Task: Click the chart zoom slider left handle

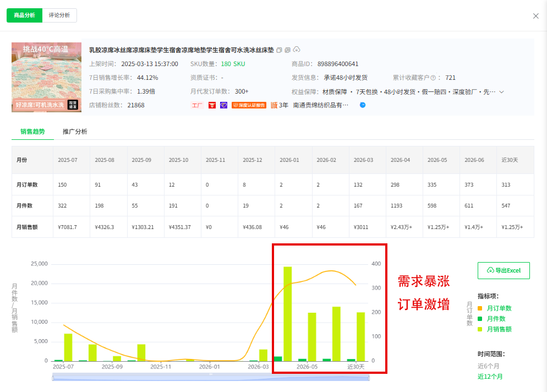Action: (x=53, y=377)
